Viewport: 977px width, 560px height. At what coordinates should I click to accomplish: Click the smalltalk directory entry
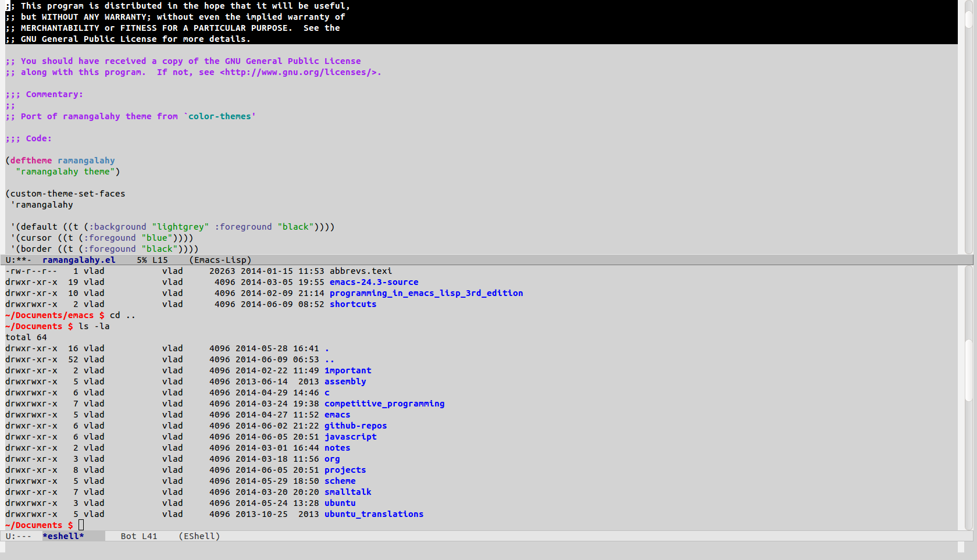348,492
